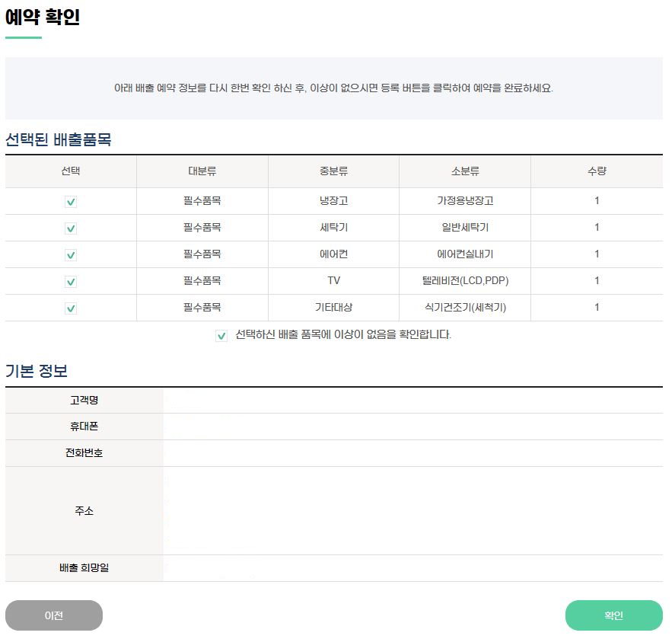Image resolution: width=672 pixels, height=639 pixels.
Task: Confirm reservation with 확인 button
Action: pyautogui.click(x=613, y=615)
